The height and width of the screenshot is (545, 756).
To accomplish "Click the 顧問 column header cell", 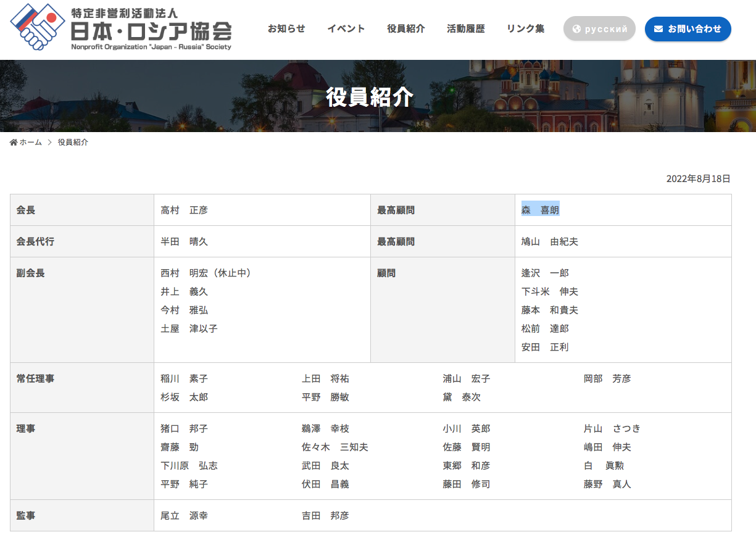I will 442,310.
